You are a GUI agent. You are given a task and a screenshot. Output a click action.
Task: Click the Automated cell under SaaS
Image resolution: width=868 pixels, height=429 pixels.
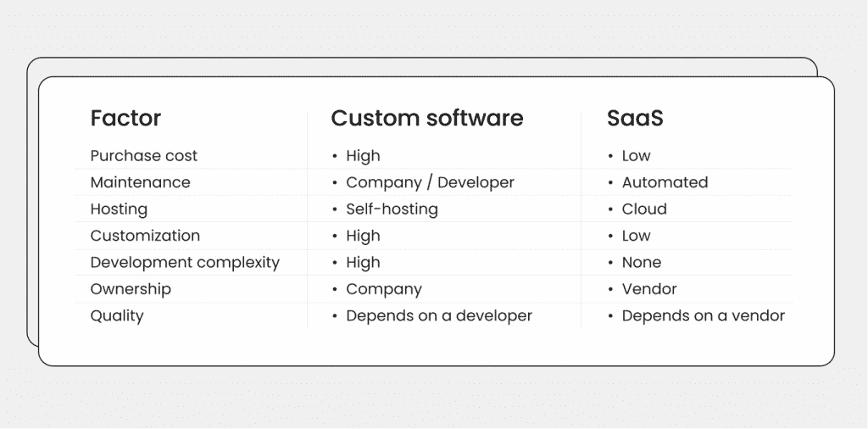coord(665,182)
